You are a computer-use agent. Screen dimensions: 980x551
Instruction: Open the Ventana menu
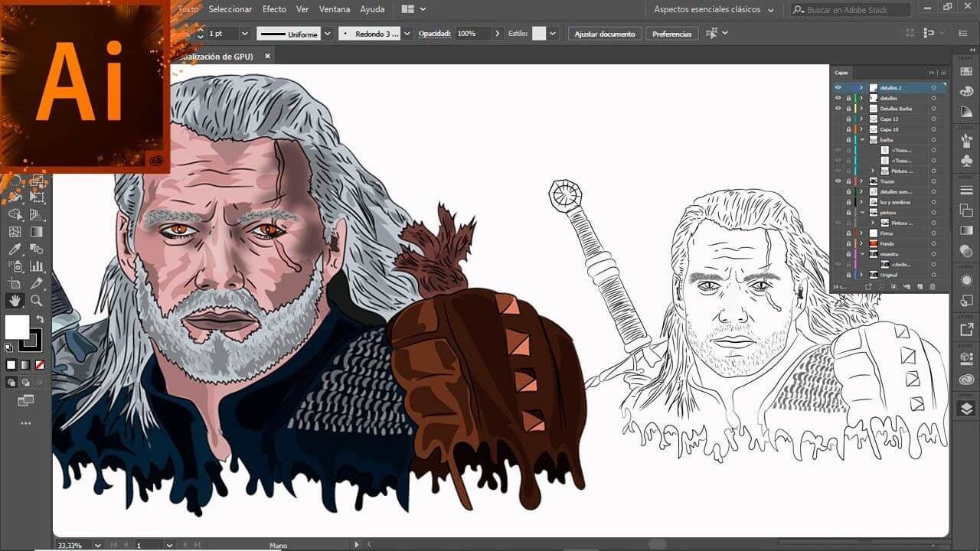[335, 10]
